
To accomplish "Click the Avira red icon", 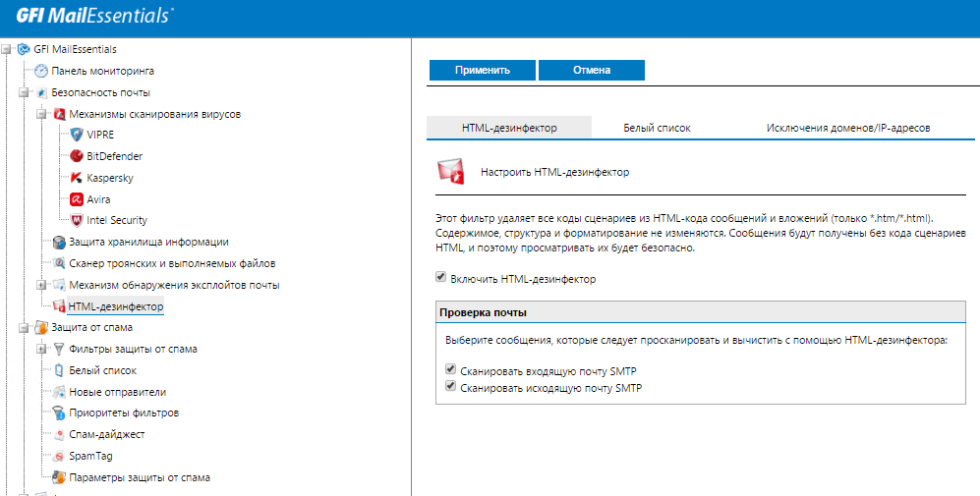I will tap(77, 199).
